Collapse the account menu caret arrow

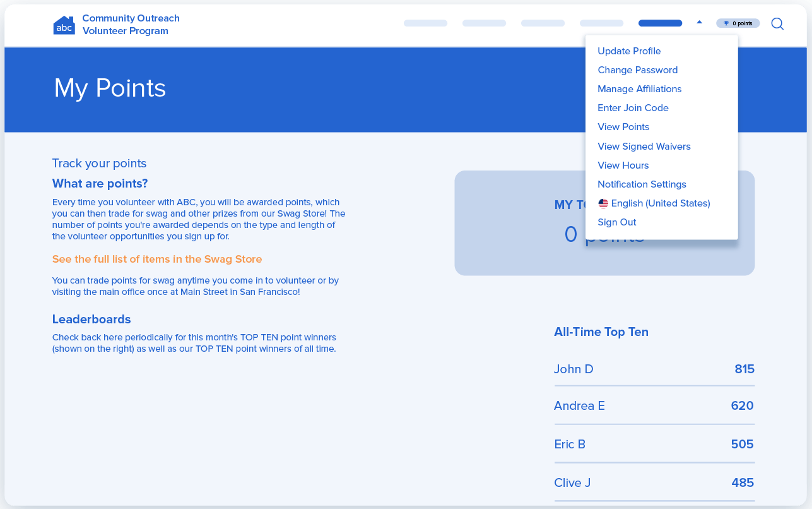point(699,22)
